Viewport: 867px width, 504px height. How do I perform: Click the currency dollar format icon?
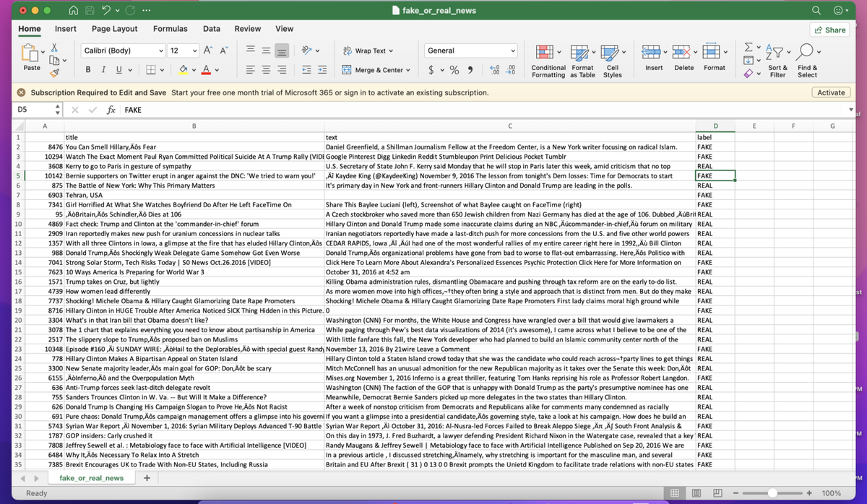[431, 70]
